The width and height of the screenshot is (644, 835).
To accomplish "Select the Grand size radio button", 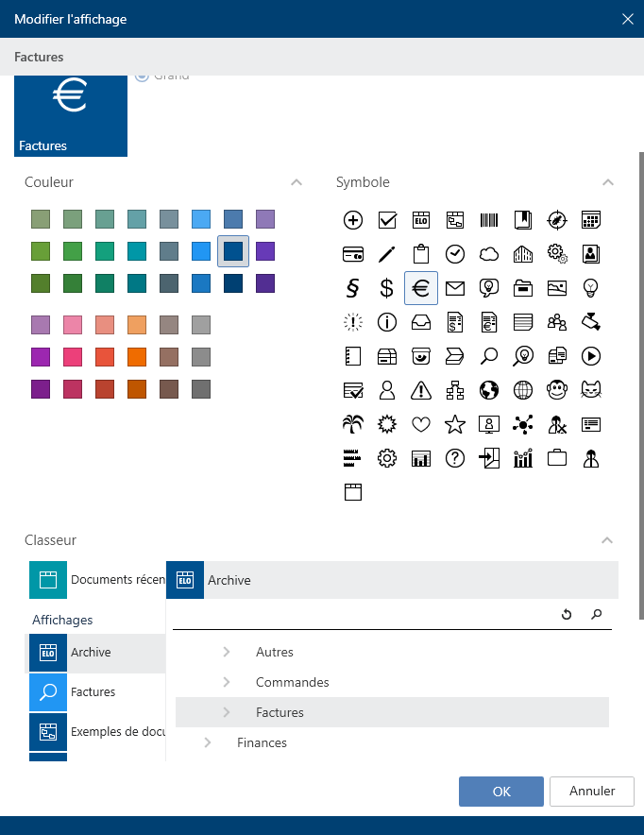I will pos(143,76).
